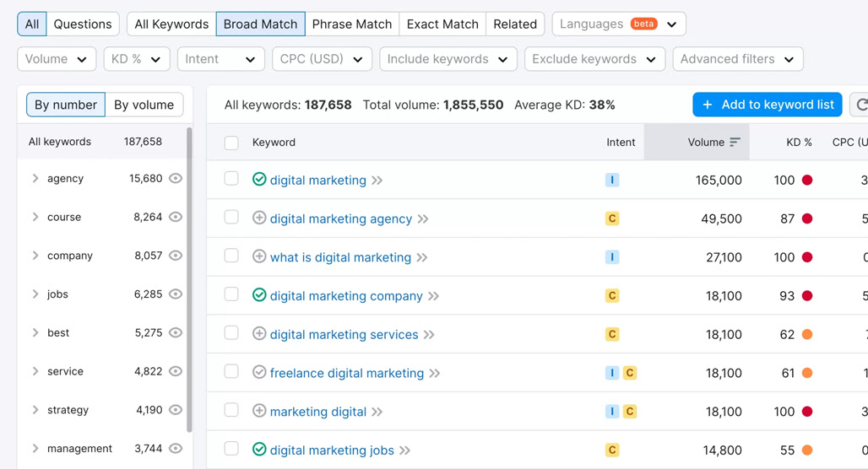Image resolution: width=868 pixels, height=469 pixels.
Task: Open the double-arrow icon after 'marketing digital'
Action: (377, 412)
